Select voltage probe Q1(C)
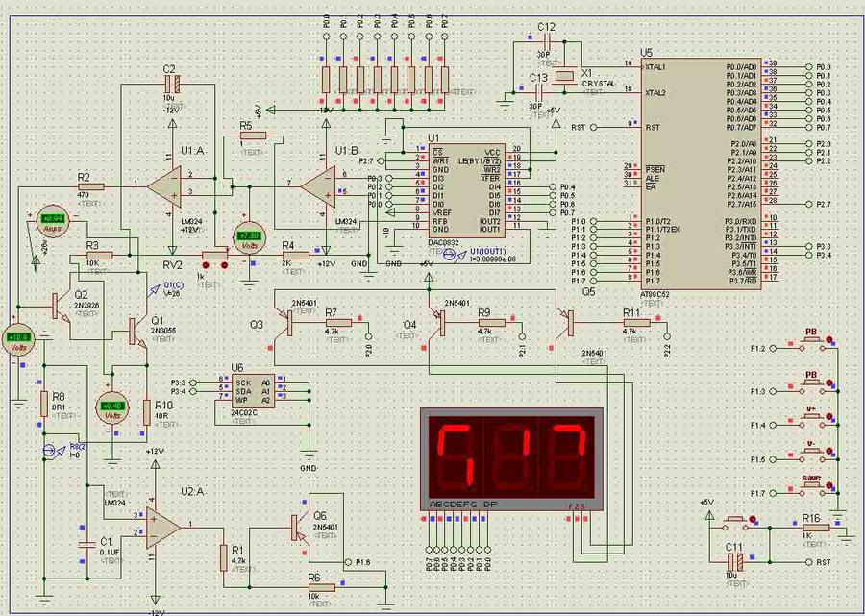This screenshot has width=865, height=616. 153,291
